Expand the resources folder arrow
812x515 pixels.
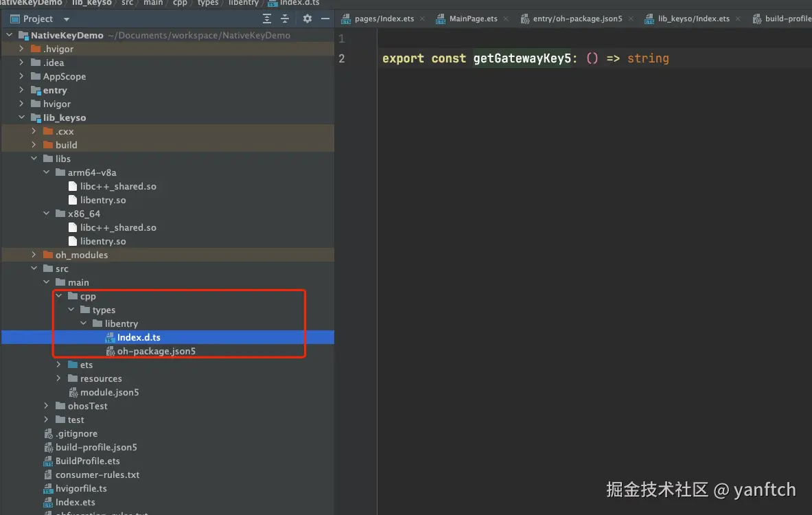(x=58, y=378)
